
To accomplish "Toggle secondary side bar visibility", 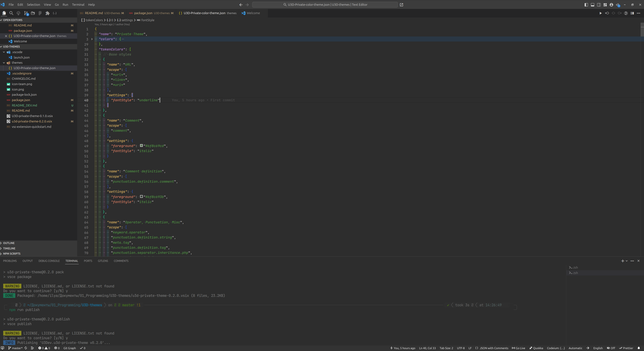I will [x=599, y=5].
